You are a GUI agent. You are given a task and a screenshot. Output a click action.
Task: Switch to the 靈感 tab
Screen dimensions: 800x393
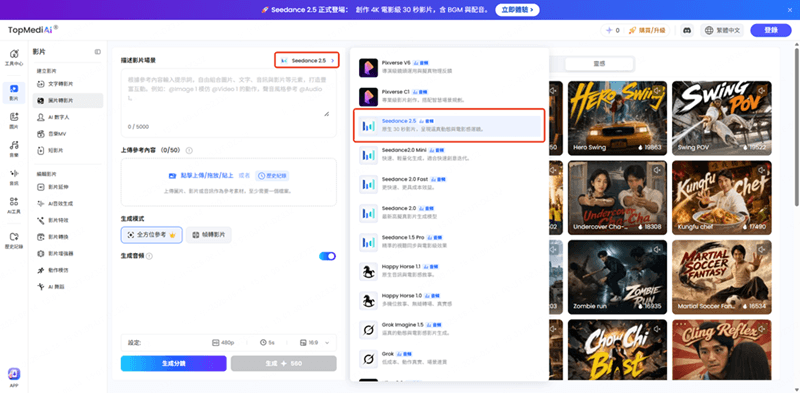599,64
